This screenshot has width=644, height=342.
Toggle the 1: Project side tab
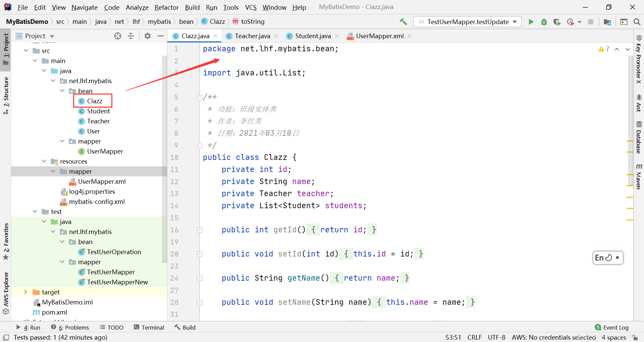[x=6, y=50]
